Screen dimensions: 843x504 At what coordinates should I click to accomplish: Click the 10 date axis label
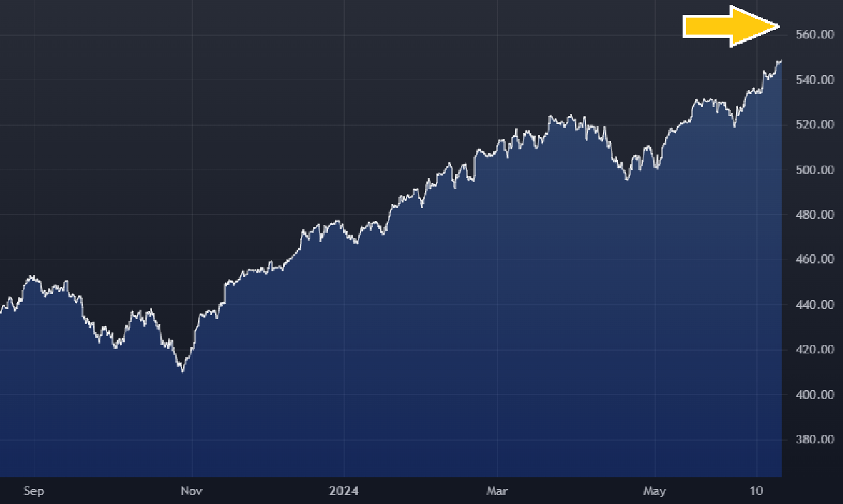pyautogui.click(x=757, y=491)
